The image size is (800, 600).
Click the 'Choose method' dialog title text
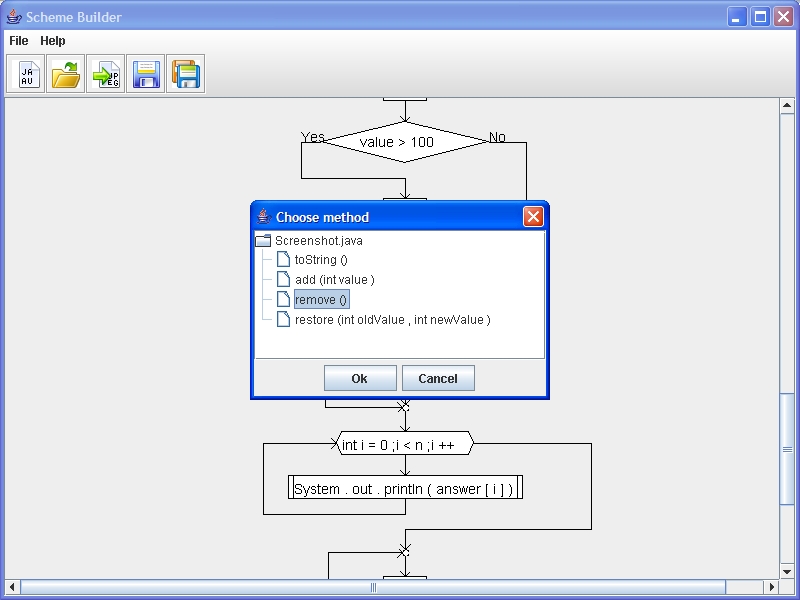tap(322, 217)
